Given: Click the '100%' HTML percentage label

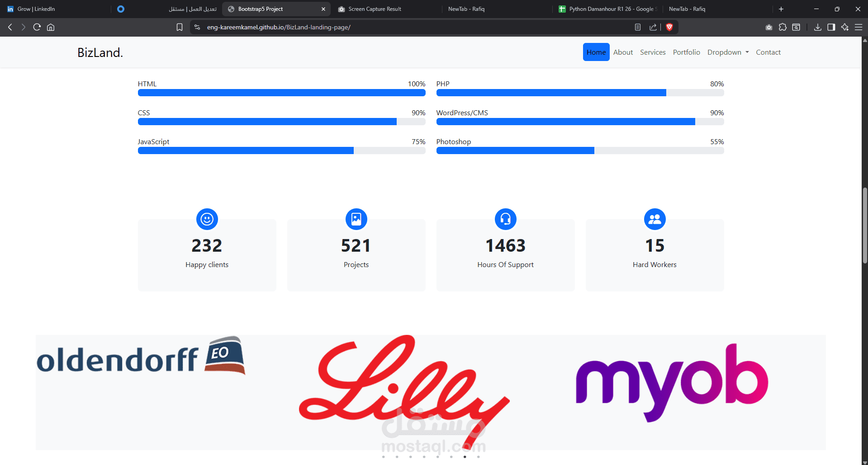Looking at the screenshot, I should click(x=417, y=84).
